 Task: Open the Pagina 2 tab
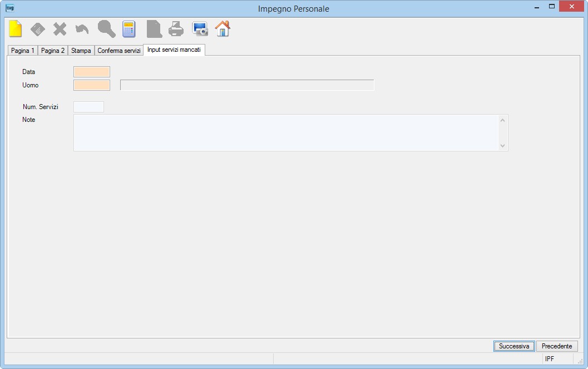click(x=53, y=50)
